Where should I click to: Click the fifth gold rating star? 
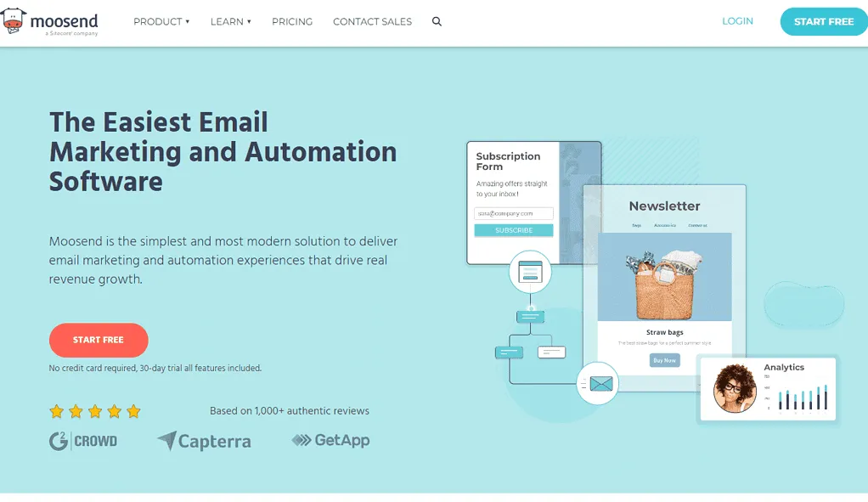tap(133, 411)
